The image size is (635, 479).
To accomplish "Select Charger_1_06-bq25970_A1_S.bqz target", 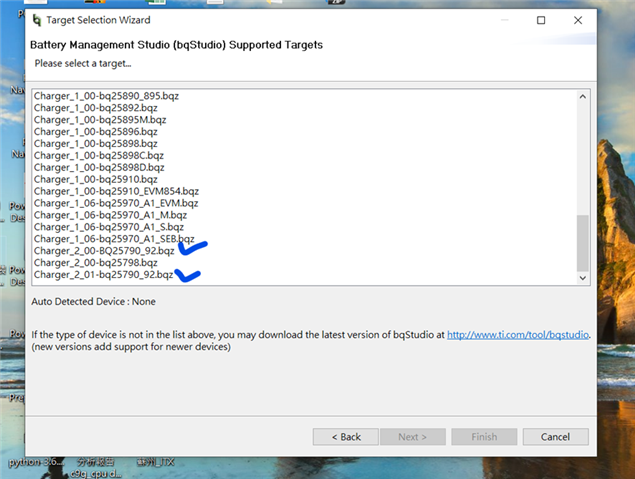I will coord(109,227).
